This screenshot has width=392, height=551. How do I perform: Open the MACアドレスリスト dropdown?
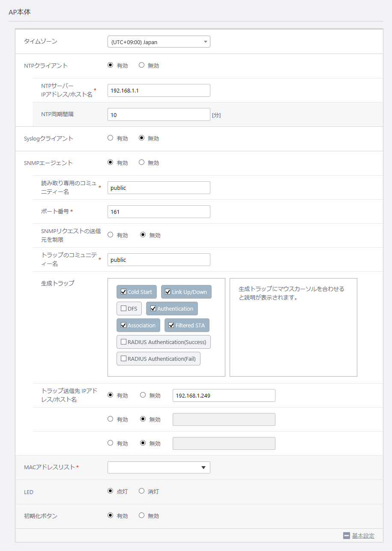(159, 467)
